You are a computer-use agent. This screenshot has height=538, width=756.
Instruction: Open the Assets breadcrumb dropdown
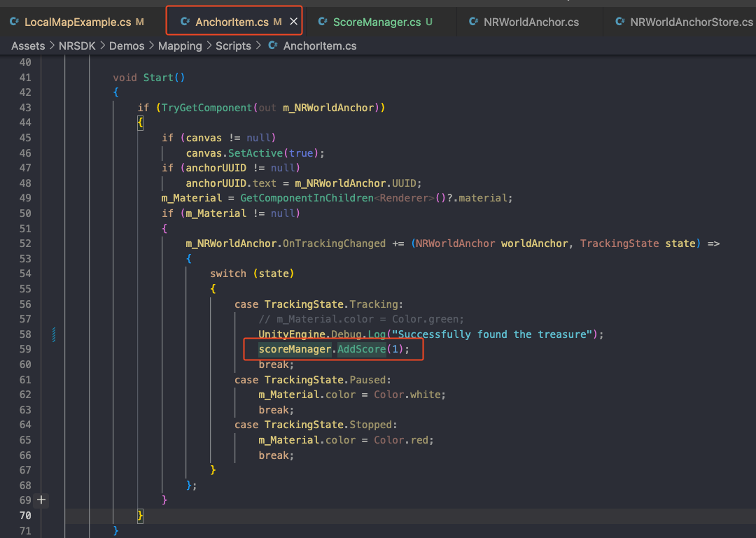click(x=28, y=46)
